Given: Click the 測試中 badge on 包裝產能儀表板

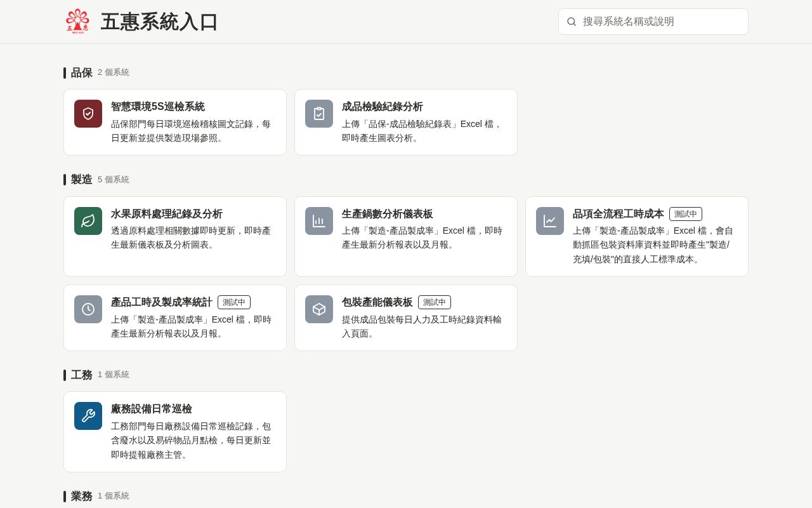Looking at the screenshot, I should (x=435, y=302).
